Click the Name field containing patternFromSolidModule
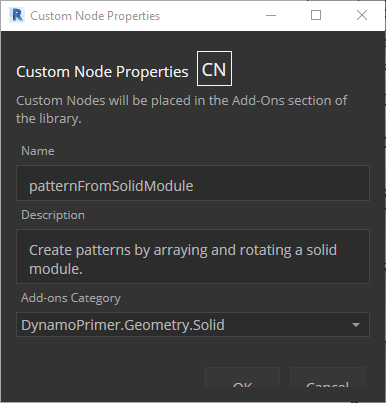386x403 pixels. pos(193,183)
